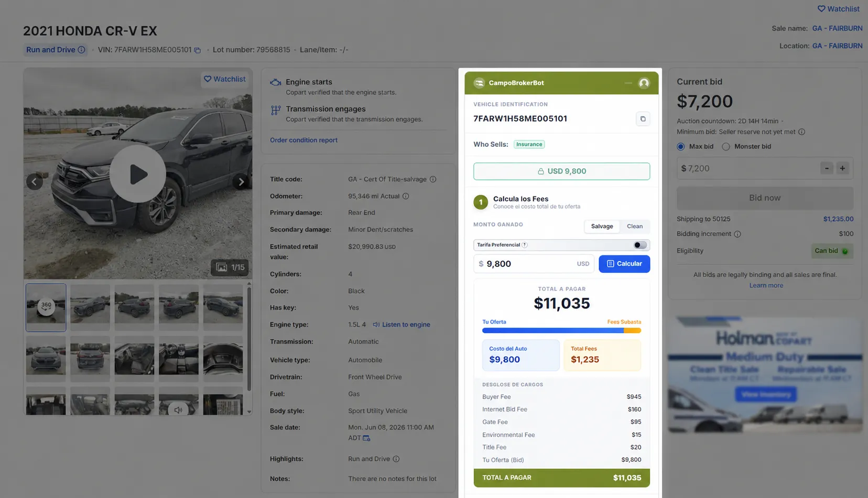This screenshot has height=498, width=868.
Task: Click the $1,235.00 shipping link
Action: [838, 219]
